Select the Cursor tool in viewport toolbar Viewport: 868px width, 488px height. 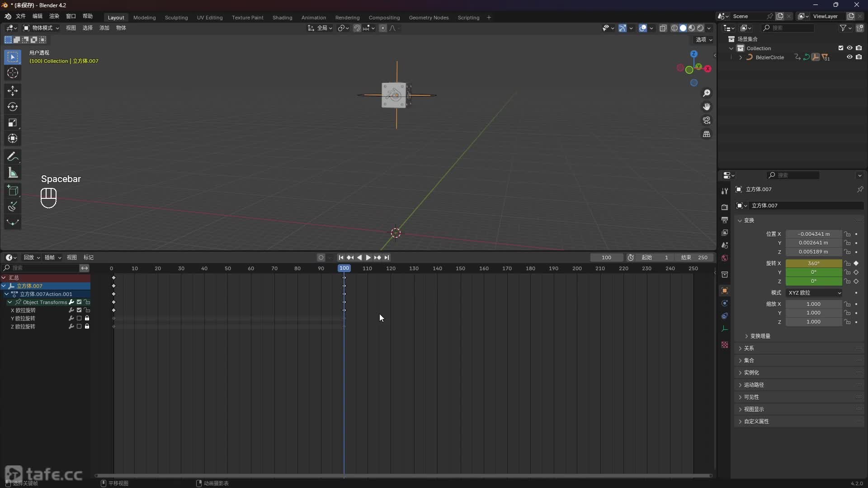pos(13,73)
